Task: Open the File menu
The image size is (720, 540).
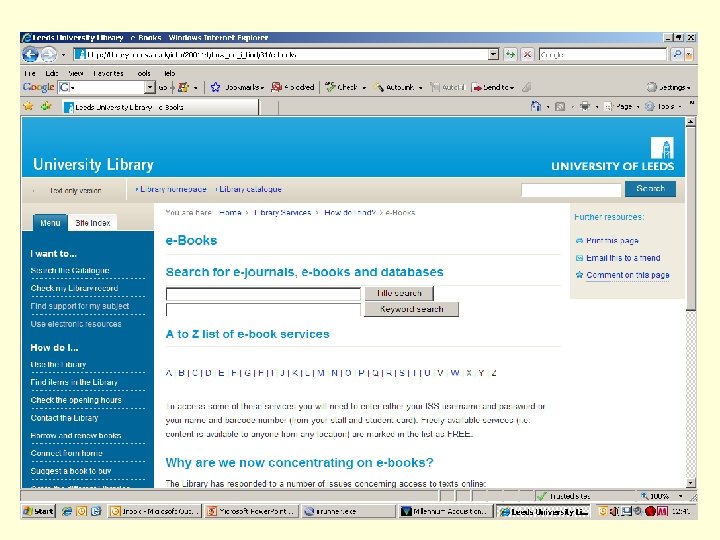Action: pos(30,73)
